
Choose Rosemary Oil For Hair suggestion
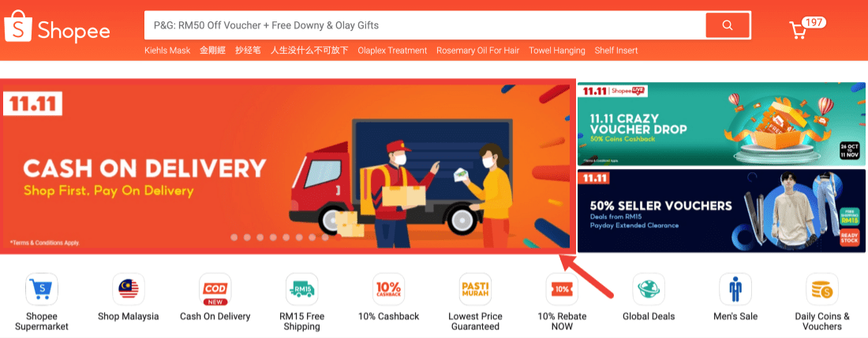point(477,51)
